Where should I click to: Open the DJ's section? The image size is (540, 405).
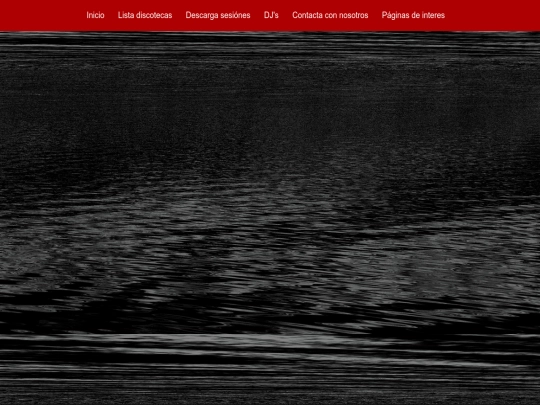(x=271, y=15)
